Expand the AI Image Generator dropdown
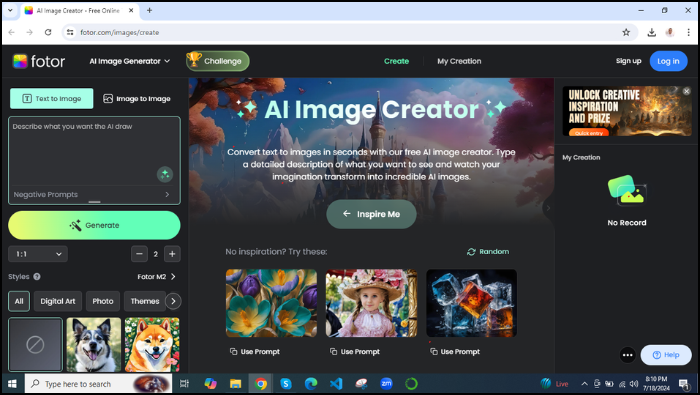Viewport: 700px width, 395px height. coord(129,61)
